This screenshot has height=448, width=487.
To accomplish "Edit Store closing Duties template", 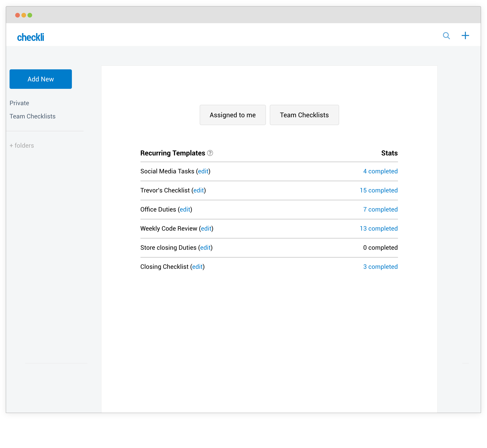I will [x=205, y=248].
